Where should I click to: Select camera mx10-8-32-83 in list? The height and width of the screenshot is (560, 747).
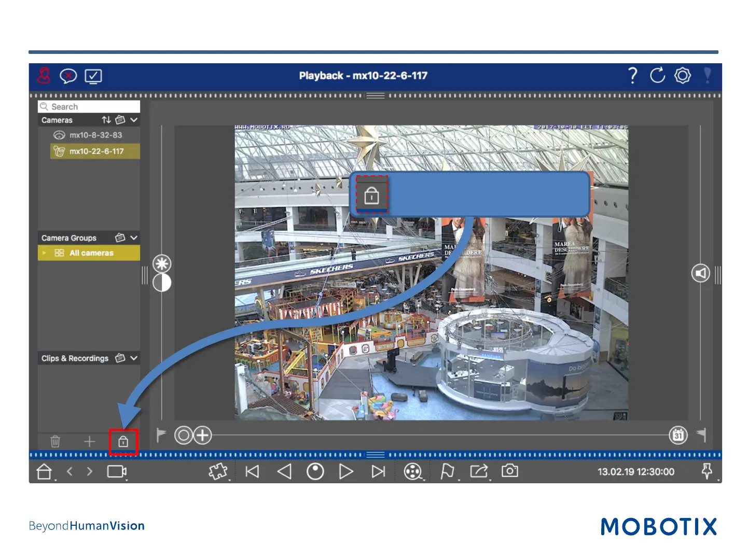tap(95, 135)
